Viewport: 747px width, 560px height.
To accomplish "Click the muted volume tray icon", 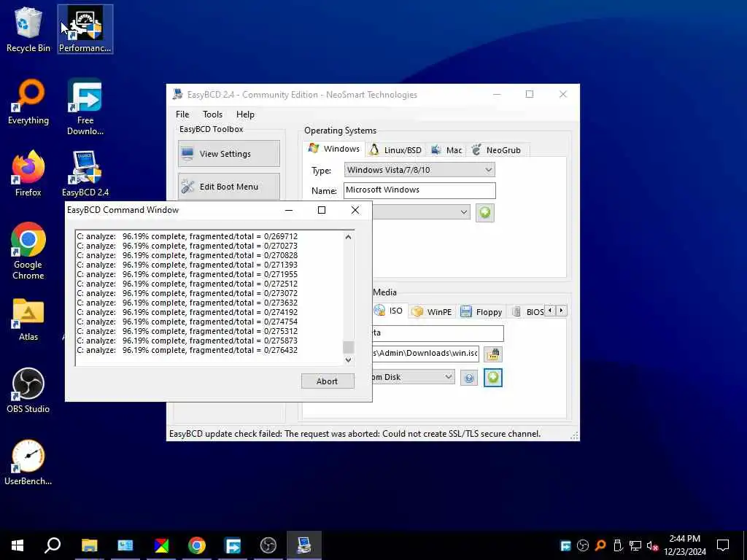I will click(x=653, y=546).
